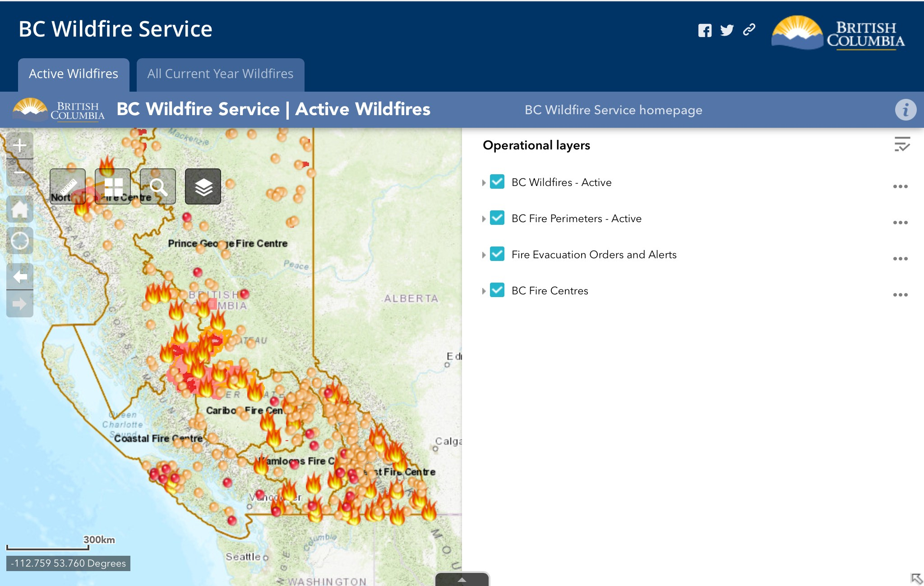Open options menu for BC Fire Perimeters

pos(900,223)
